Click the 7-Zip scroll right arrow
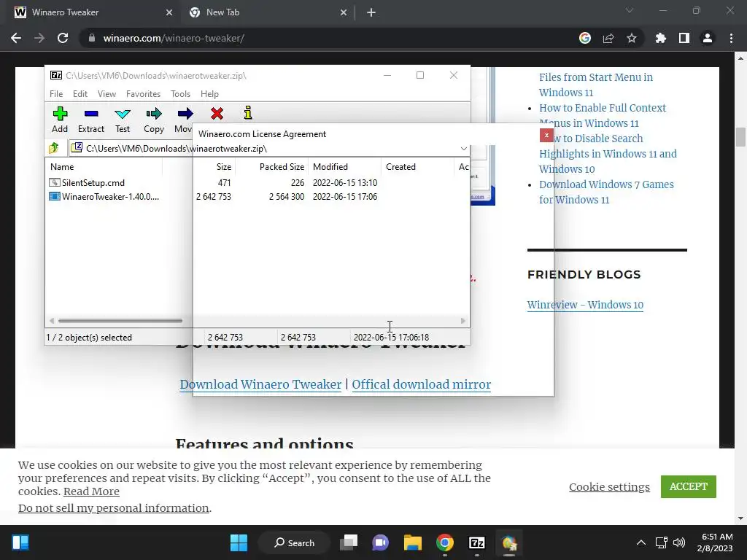Image resolution: width=747 pixels, height=560 pixels. pyautogui.click(x=463, y=321)
